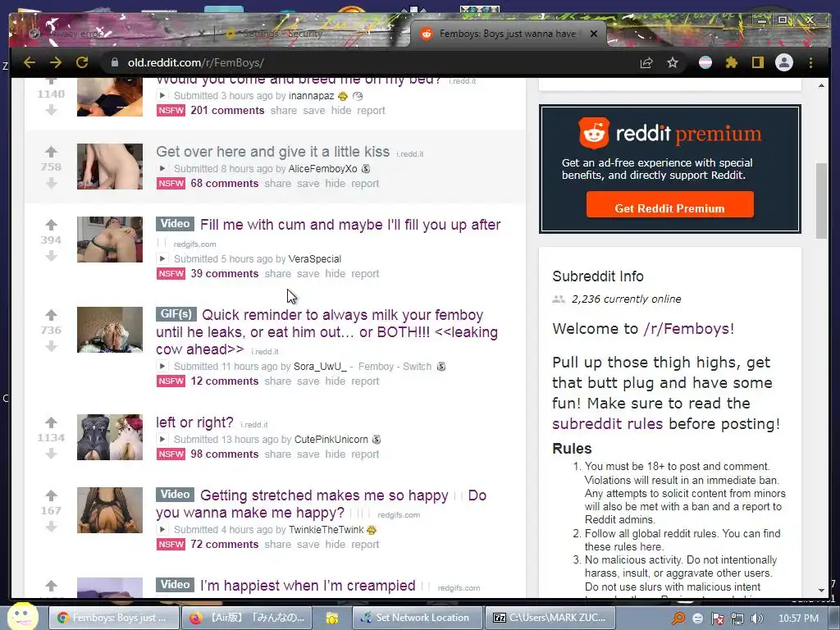Open the user profile CutePinkUnicorn
Screen dimensions: 840x630
(331, 440)
